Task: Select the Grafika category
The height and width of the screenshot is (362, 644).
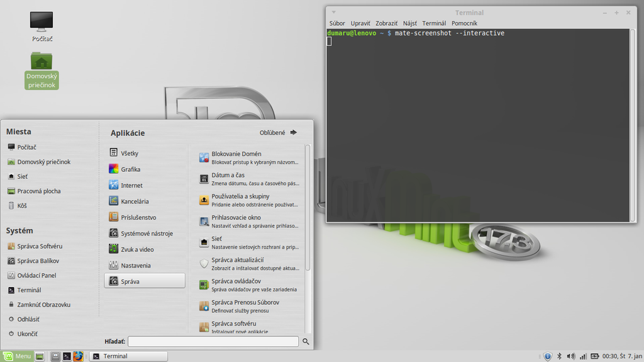Action: (145, 169)
